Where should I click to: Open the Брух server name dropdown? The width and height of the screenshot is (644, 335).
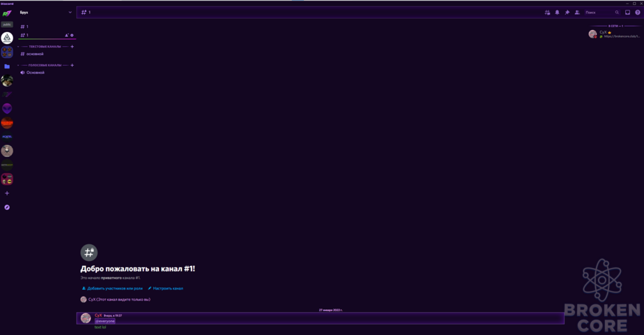click(x=46, y=13)
